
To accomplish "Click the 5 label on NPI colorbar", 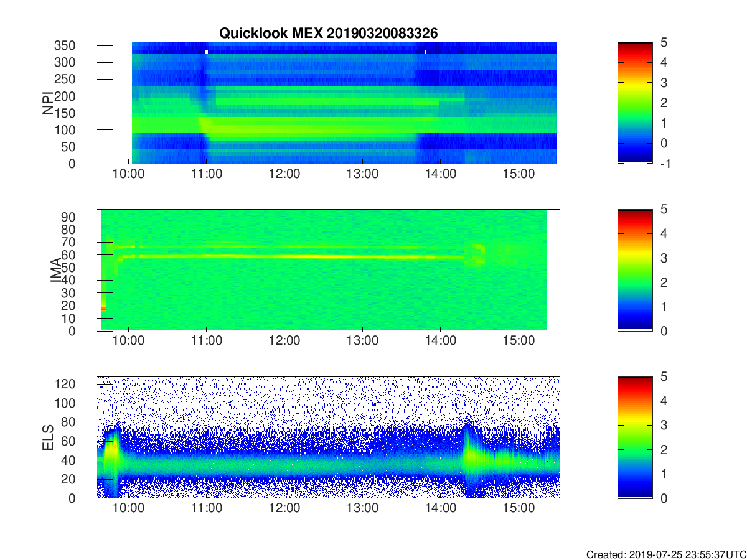I will coord(665,42).
